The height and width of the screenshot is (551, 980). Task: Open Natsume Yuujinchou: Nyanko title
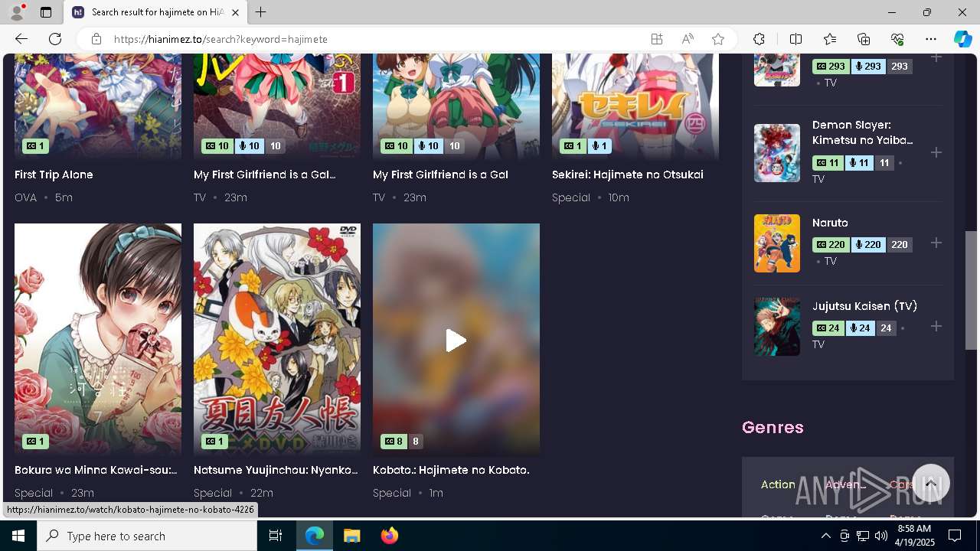click(276, 470)
